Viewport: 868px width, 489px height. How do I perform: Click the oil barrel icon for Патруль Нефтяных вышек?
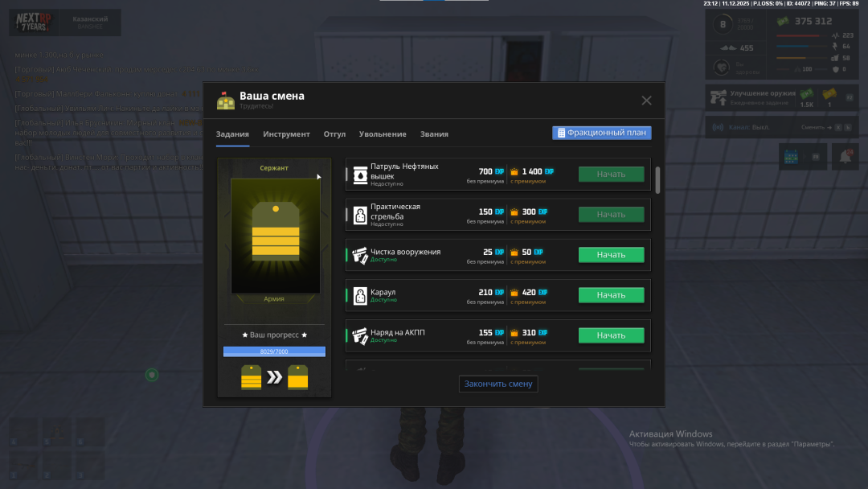pos(360,175)
